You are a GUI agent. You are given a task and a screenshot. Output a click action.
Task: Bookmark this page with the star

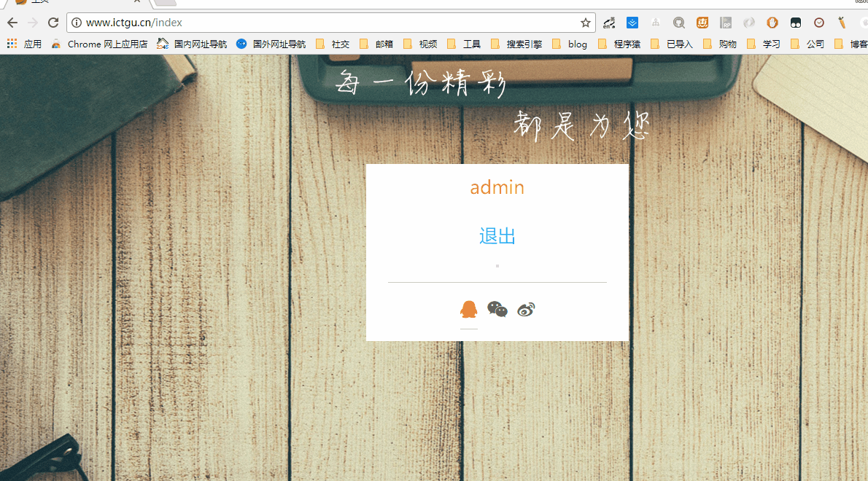[x=585, y=23]
